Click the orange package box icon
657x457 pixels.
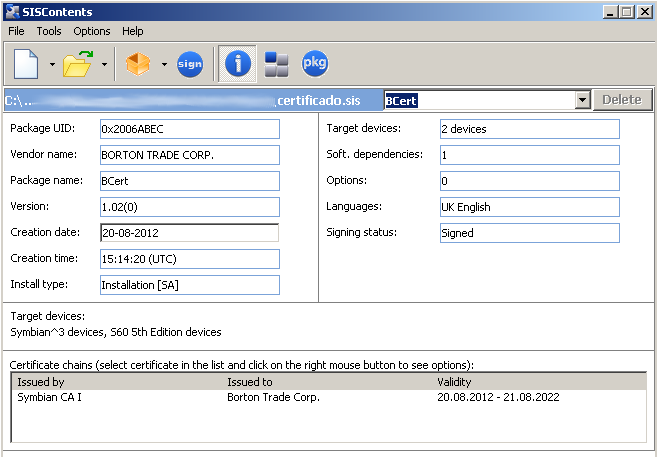click(138, 64)
